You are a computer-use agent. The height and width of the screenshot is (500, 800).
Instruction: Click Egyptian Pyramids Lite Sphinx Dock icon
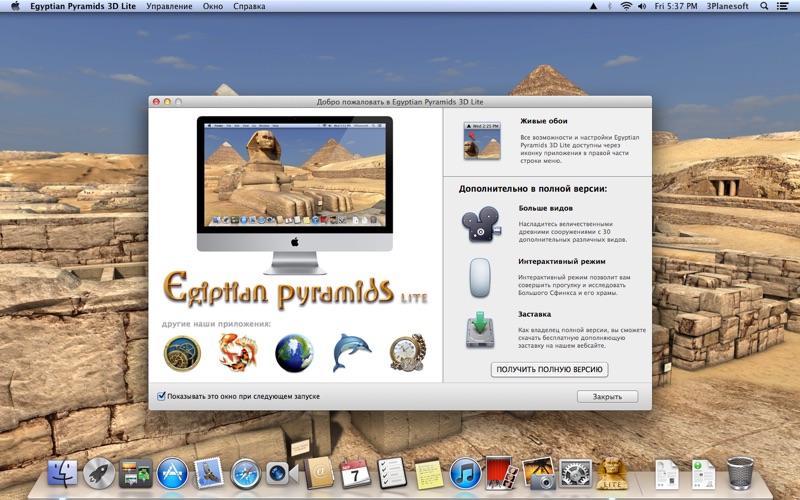(x=612, y=473)
